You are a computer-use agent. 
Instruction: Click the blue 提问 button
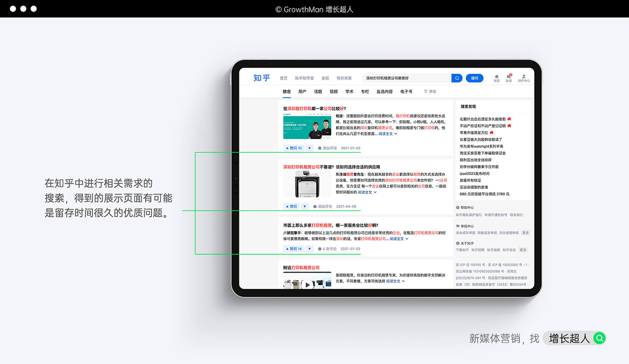[x=475, y=78]
